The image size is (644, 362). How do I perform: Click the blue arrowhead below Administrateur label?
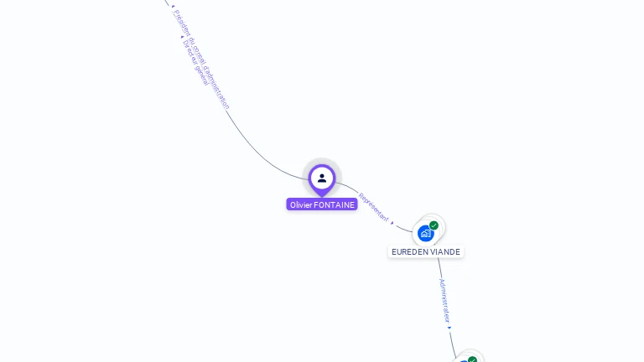[x=449, y=328]
